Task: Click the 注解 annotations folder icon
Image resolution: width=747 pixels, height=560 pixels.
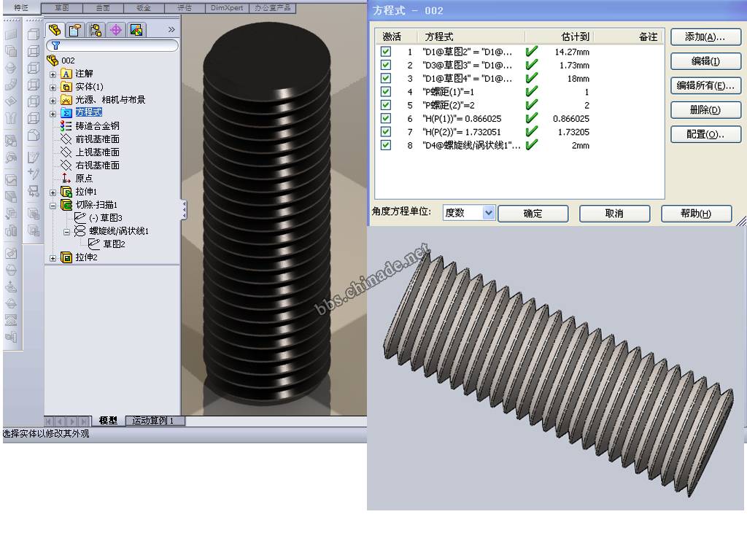Action: pyautogui.click(x=66, y=74)
